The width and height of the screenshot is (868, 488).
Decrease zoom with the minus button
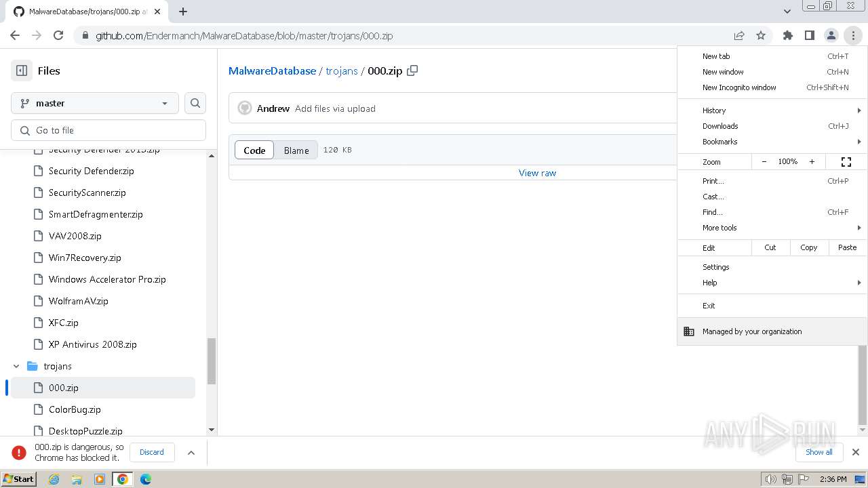(x=764, y=162)
